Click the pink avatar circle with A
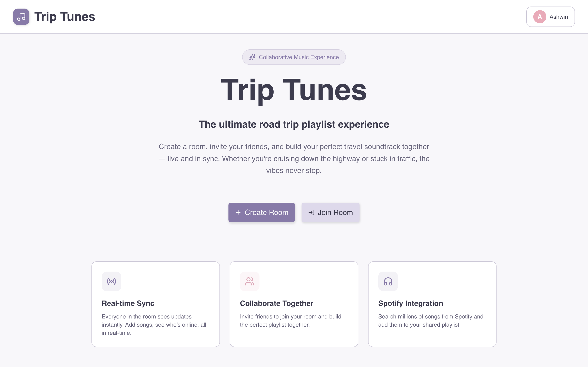588x367 pixels. 539,17
